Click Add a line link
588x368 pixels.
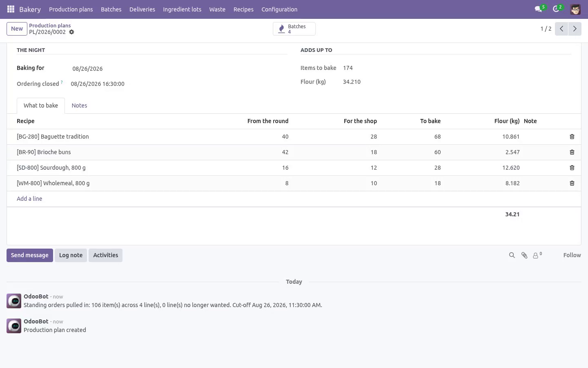coord(29,199)
